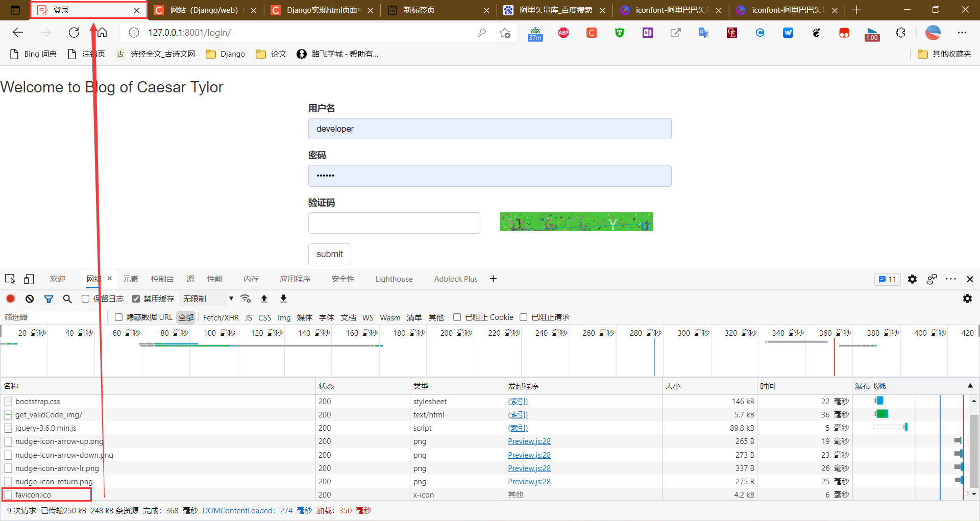Viewport: 980px width, 521px height.
Task: Click the submit login button
Action: coord(330,254)
